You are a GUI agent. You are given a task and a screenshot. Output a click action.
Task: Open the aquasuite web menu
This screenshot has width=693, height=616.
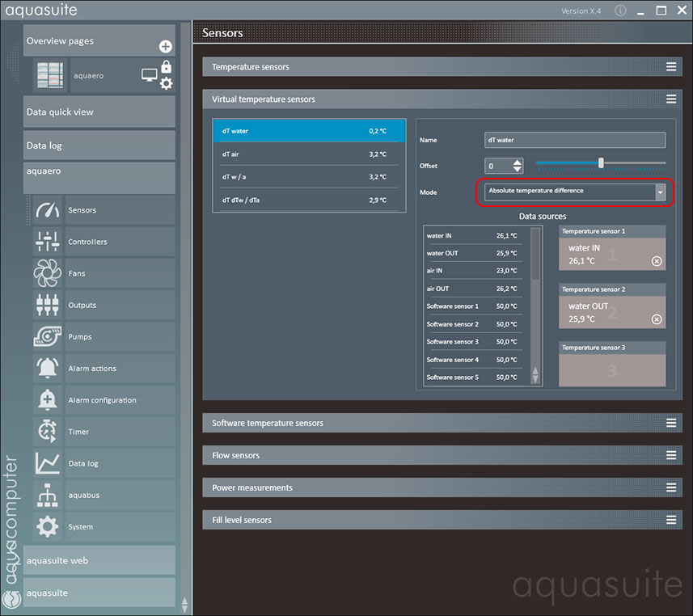click(x=99, y=560)
